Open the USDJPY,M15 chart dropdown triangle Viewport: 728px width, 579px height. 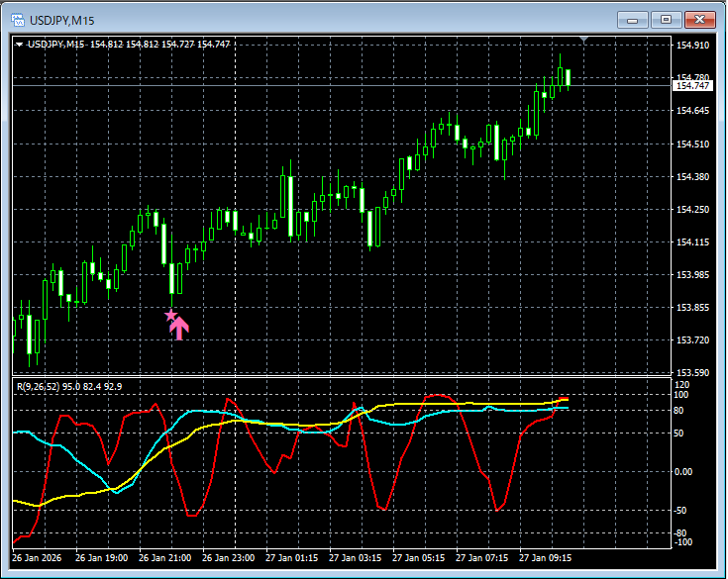click(x=19, y=45)
